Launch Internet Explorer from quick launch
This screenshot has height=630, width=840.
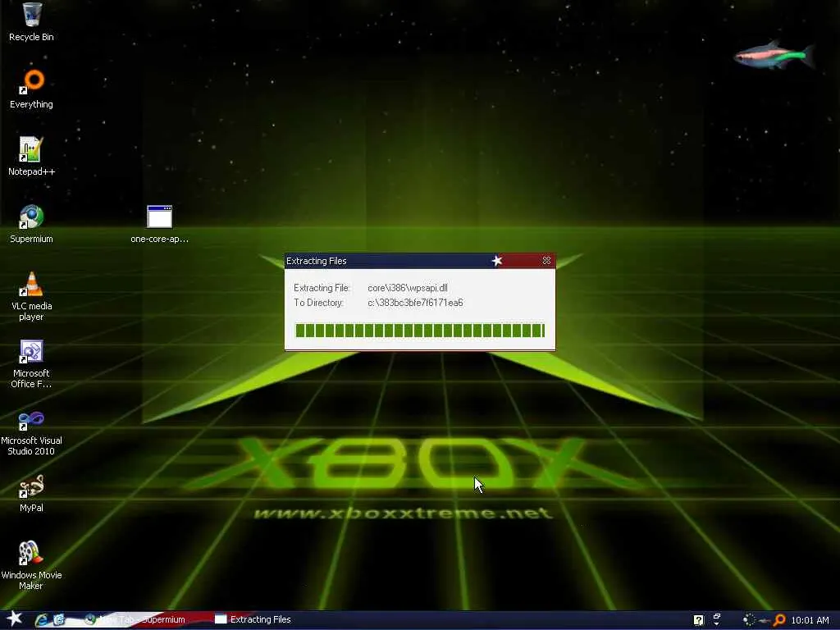[41, 620]
